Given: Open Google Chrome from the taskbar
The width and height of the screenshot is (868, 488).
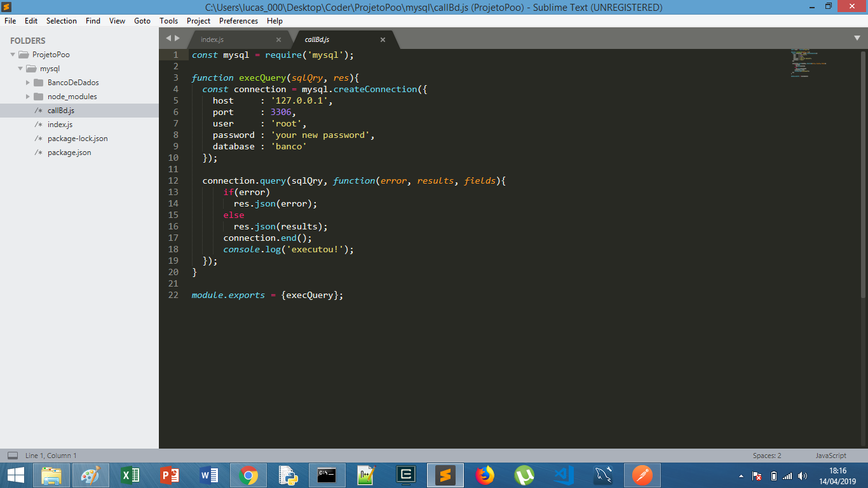Looking at the screenshot, I should [x=248, y=475].
